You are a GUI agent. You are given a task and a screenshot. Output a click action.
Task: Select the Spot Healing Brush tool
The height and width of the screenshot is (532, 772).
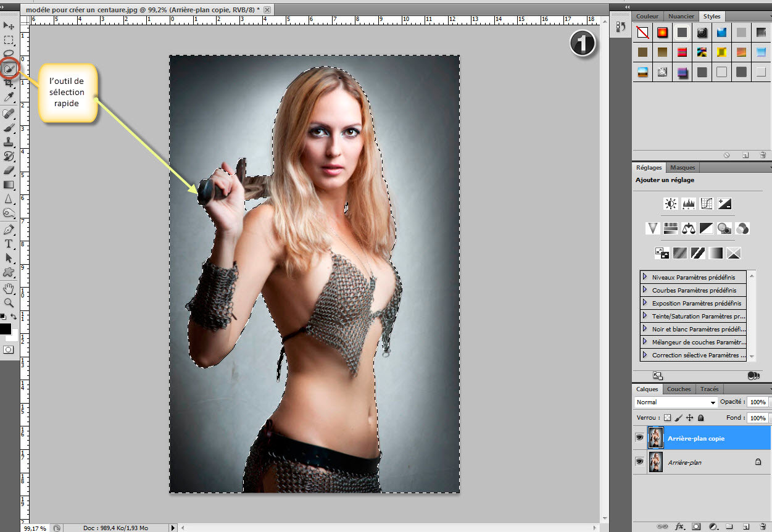pos(9,114)
